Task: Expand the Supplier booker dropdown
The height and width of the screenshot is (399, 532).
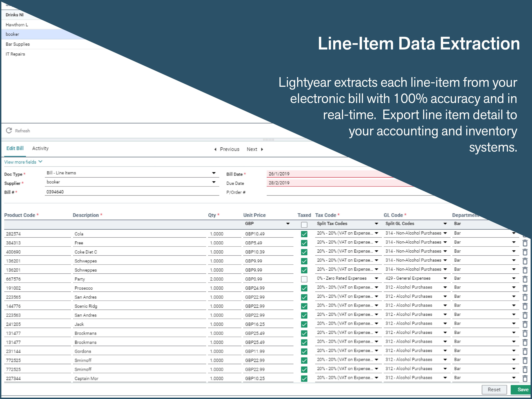Action: (x=214, y=182)
